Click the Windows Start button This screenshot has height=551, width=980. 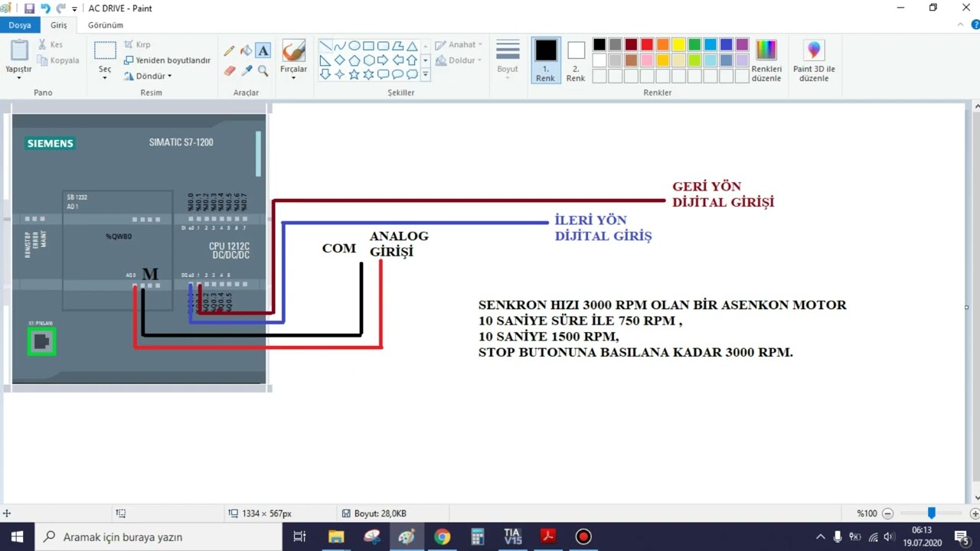click(17, 536)
